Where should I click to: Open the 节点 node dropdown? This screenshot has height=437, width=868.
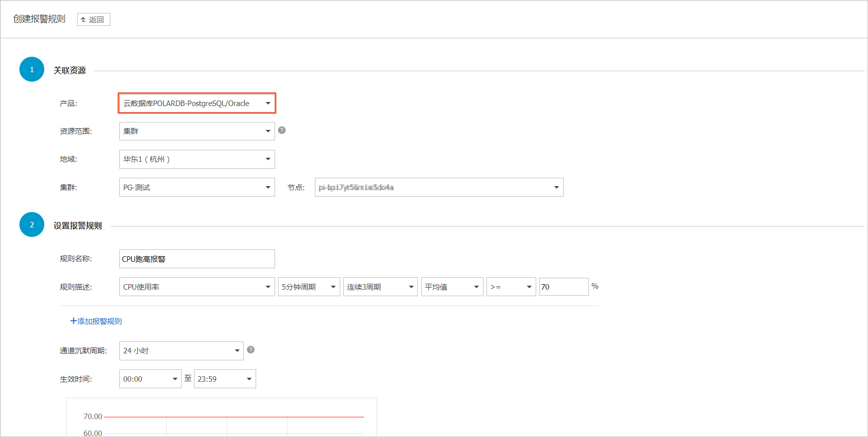coord(439,187)
